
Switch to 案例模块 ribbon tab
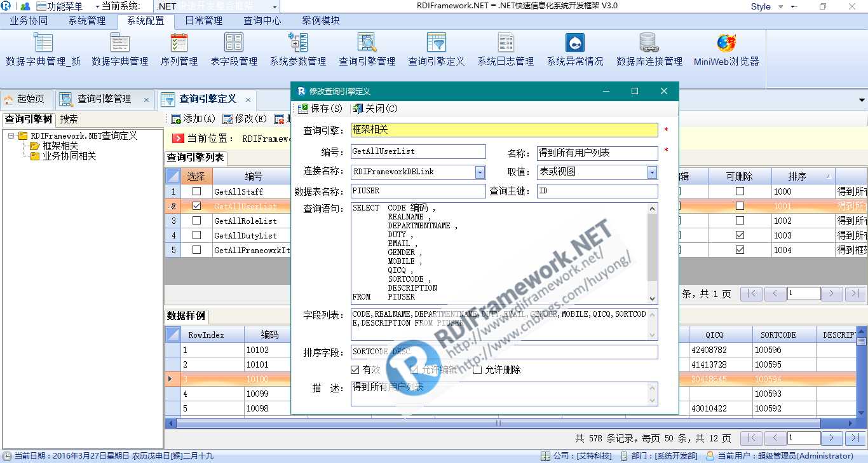point(321,20)
